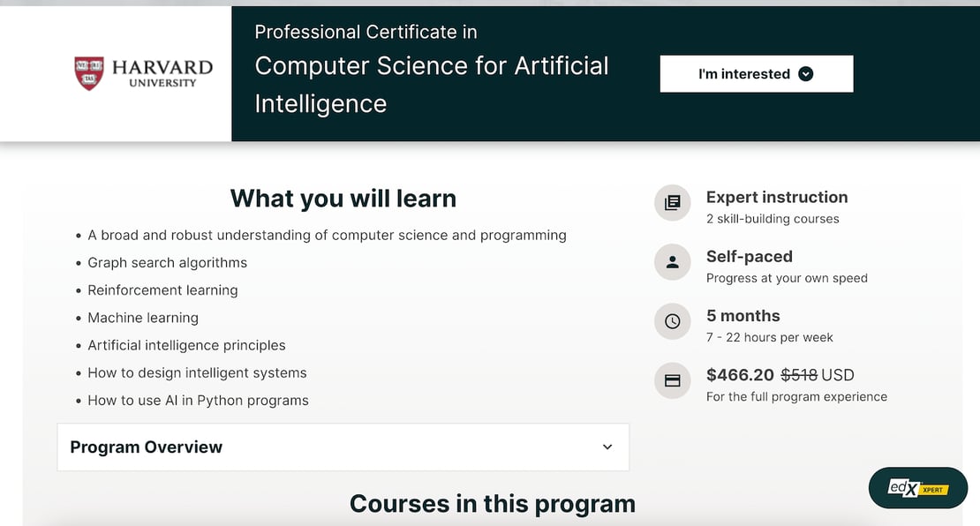Click the 7 - 22 hours per week text

click(x=769, y=337)
